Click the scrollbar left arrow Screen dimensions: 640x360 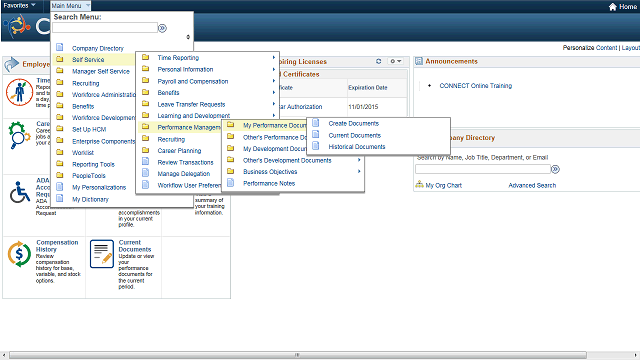(x=4, y=355)
